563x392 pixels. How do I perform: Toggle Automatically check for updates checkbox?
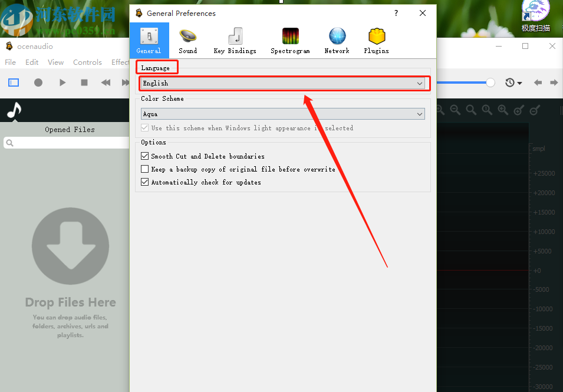point(144,182)
